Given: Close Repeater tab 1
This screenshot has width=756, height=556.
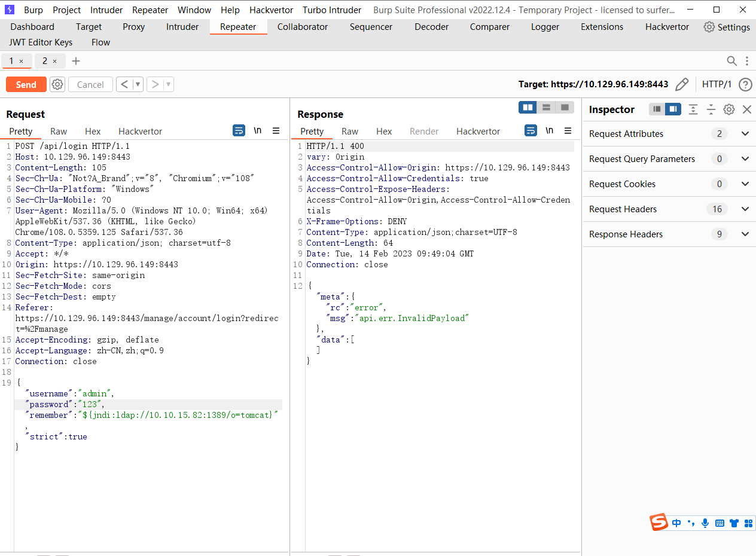Looking at the screenshot, I should click(x=22, y=61).
